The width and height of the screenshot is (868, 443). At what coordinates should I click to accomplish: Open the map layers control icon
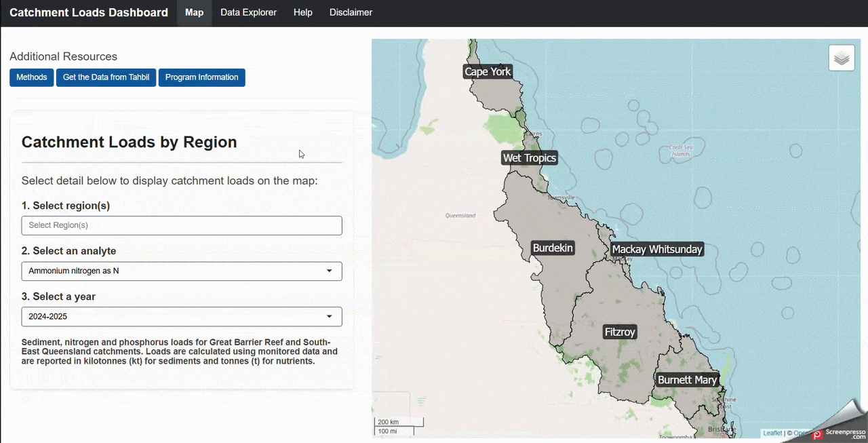tap(842, 58)
